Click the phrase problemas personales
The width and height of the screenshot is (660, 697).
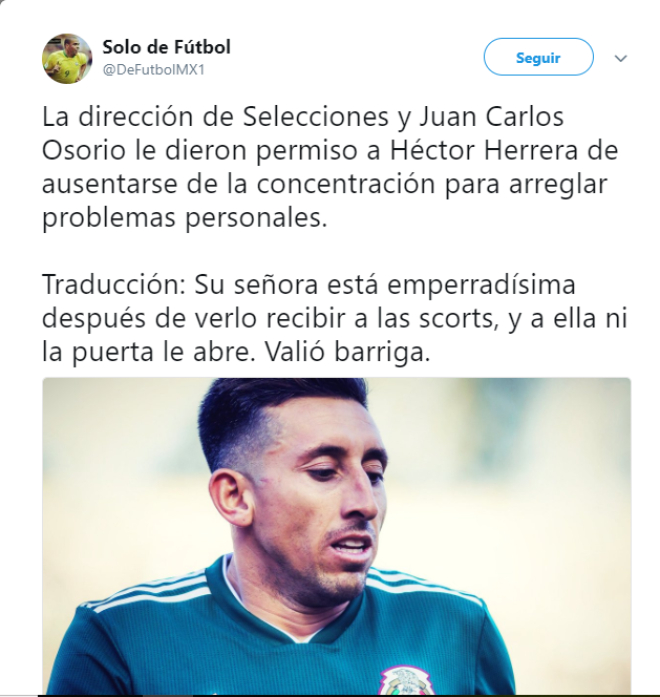click(184, 218)
